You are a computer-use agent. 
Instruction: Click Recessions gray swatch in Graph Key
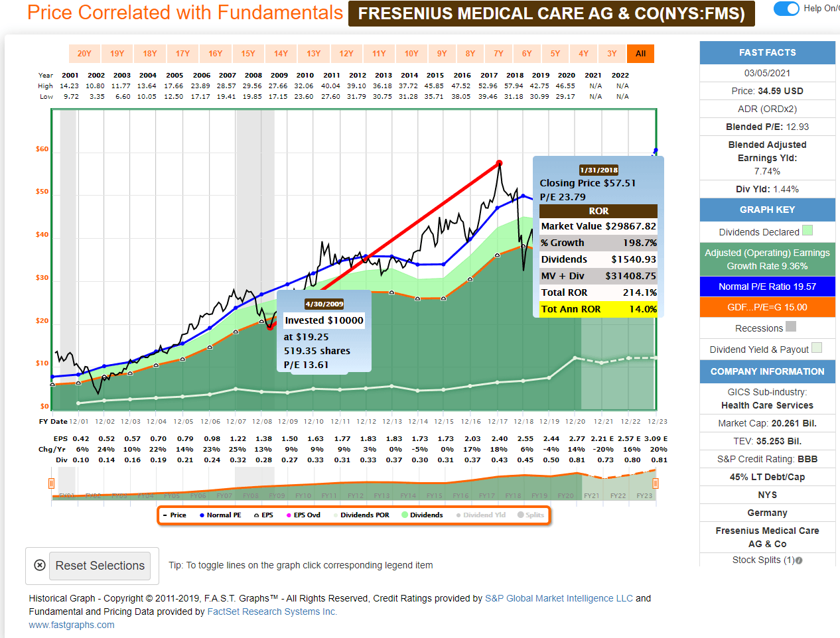coord(791,326)
